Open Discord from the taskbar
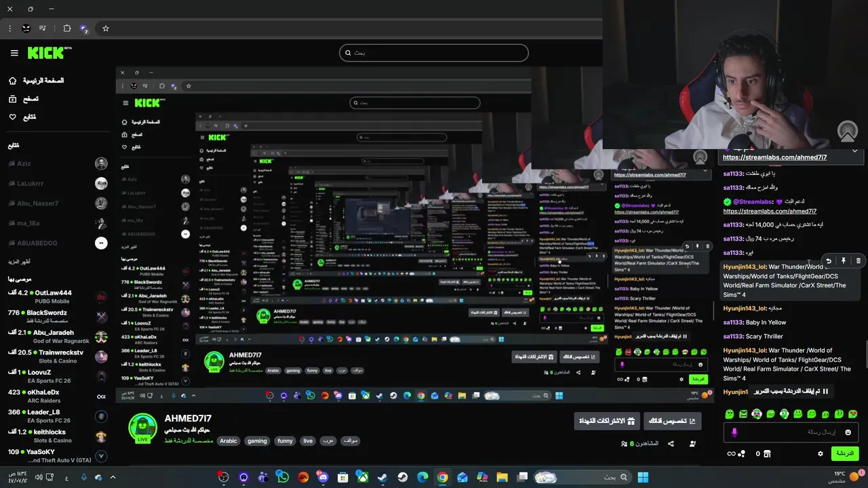868x488 pixels. [323, 477]
